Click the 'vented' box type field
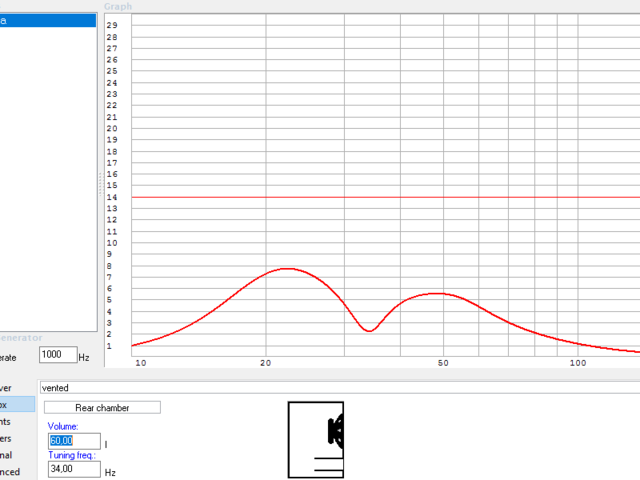 coord(338,386)
